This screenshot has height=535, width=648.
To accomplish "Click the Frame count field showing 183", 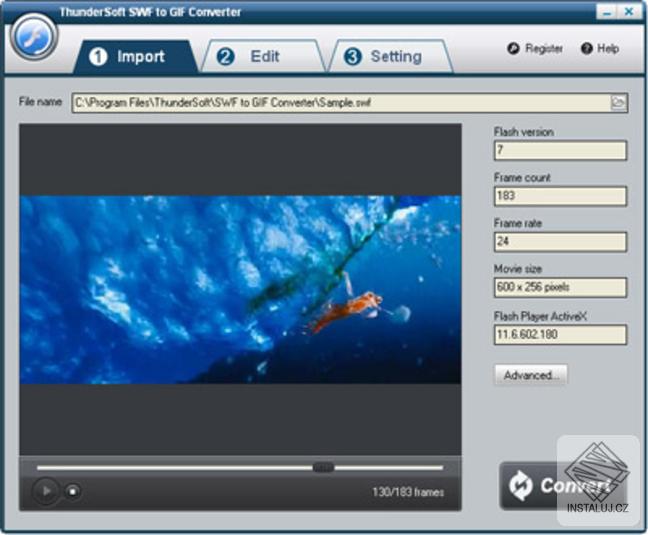I will point(560,196).
